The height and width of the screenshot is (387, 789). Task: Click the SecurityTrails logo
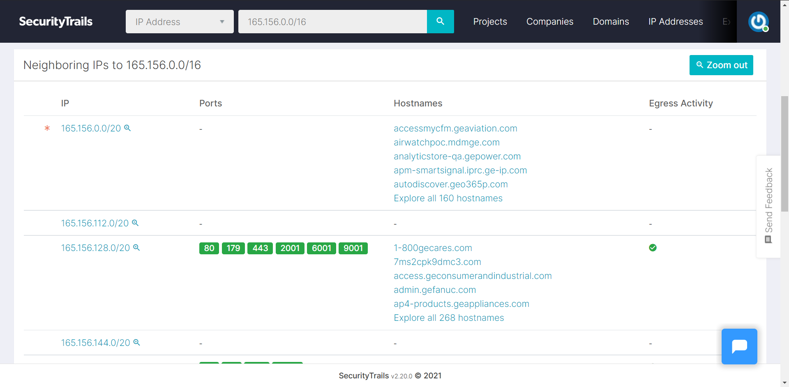click(56, 22)
